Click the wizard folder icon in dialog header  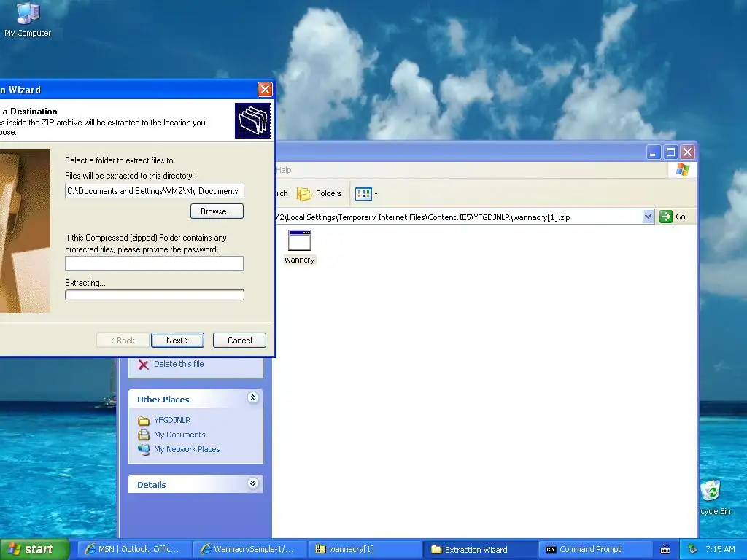[253, 120]
